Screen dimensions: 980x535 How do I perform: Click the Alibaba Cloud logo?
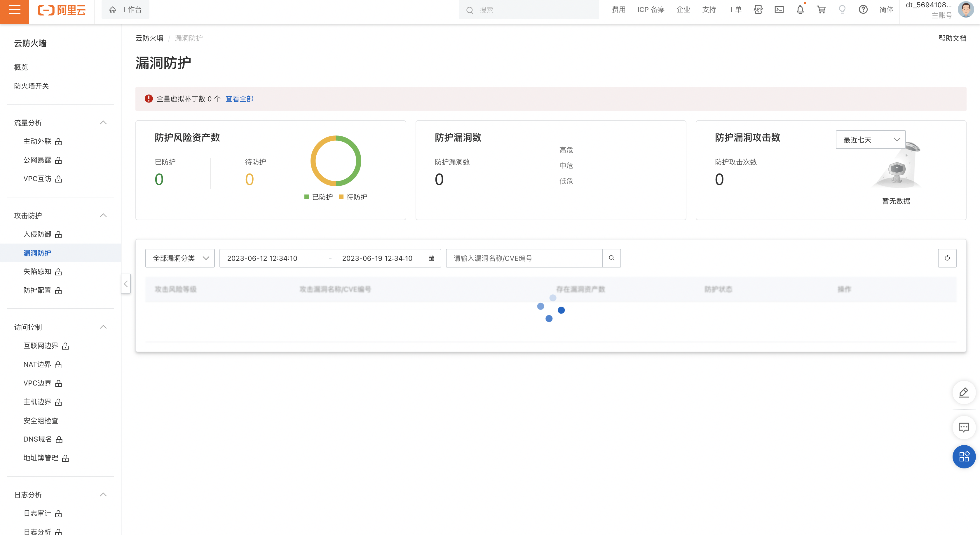point(62,10)
